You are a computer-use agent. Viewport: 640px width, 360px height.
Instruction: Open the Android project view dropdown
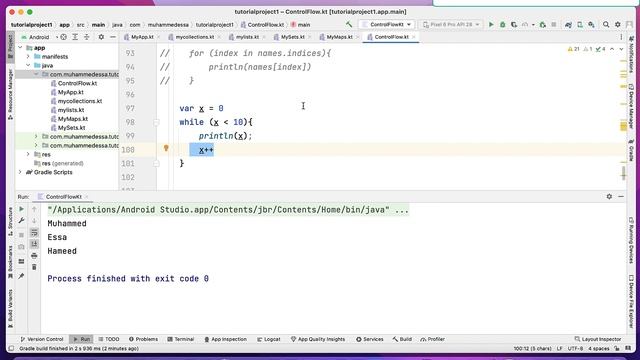pos(39,37)
